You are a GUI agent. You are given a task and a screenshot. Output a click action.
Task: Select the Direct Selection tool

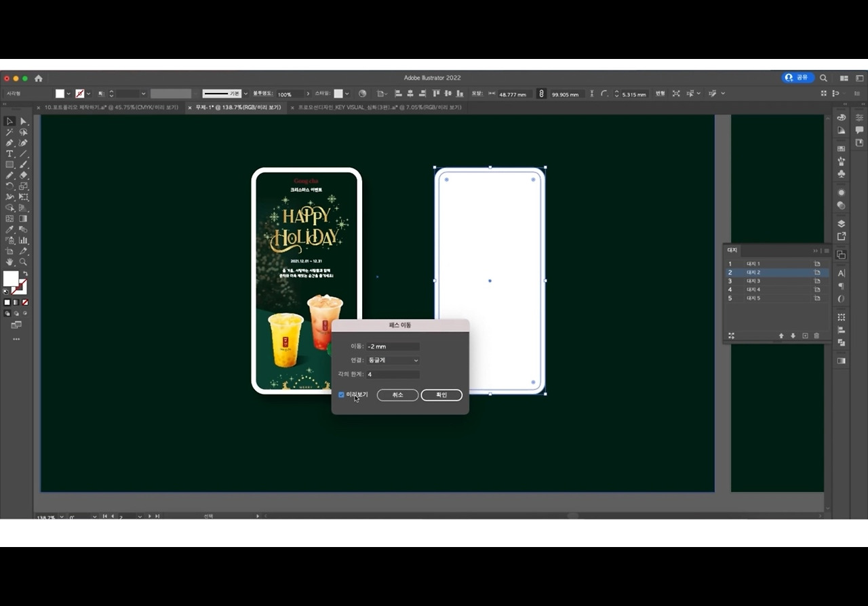tap(23, 121)
